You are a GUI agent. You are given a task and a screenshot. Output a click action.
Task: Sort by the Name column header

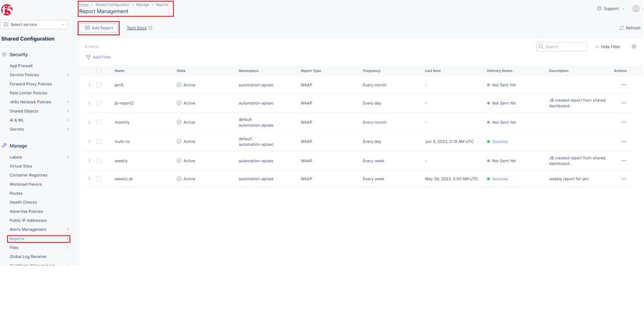[119, 71]
